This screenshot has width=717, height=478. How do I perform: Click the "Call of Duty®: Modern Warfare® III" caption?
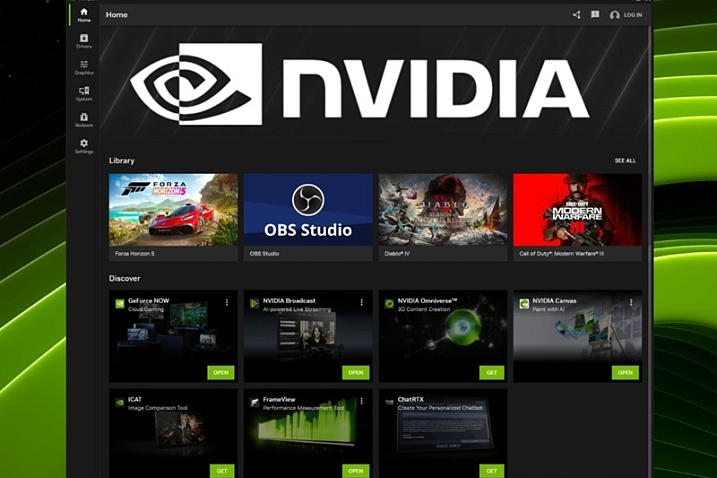coord(562,253)
